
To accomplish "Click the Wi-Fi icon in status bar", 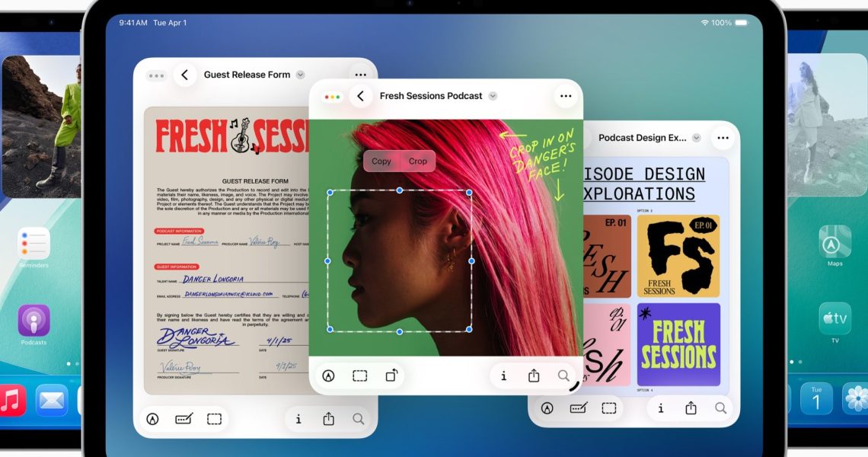I will point(705,23).
